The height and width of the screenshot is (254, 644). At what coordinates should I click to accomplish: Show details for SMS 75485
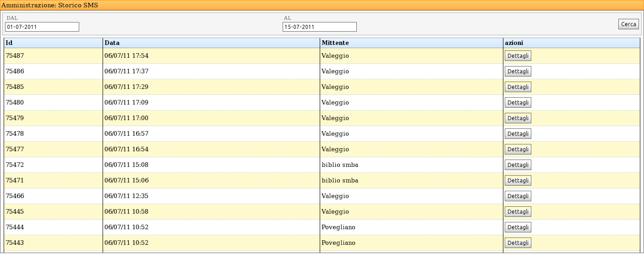coord(518,87)
